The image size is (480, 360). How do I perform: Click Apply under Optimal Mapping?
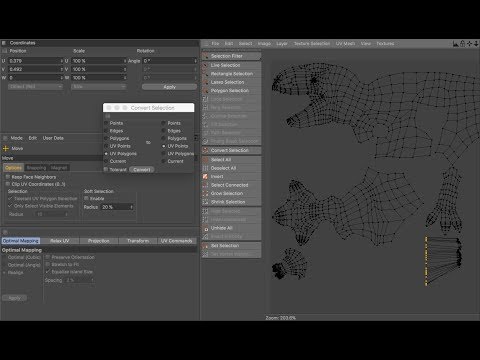pyautogui.click(x=15, y=298)
